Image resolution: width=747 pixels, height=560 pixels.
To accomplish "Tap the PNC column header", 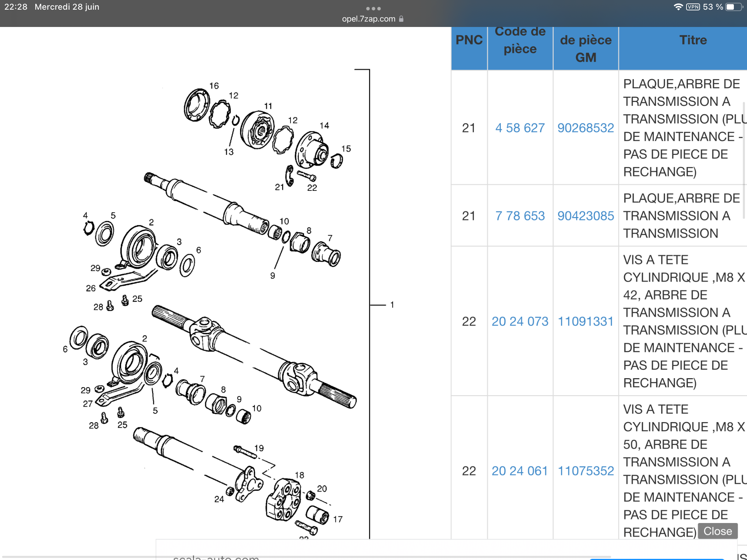I will coord(469,40).
